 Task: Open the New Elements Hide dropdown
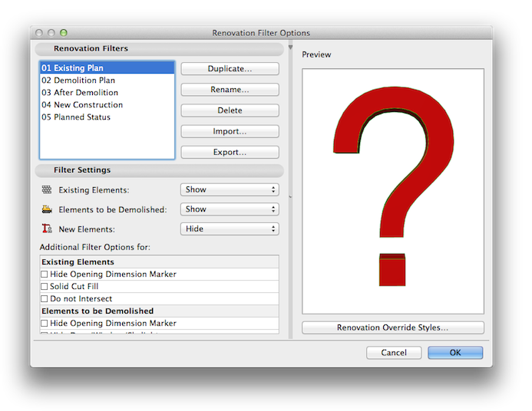click(x=230, y=229)
